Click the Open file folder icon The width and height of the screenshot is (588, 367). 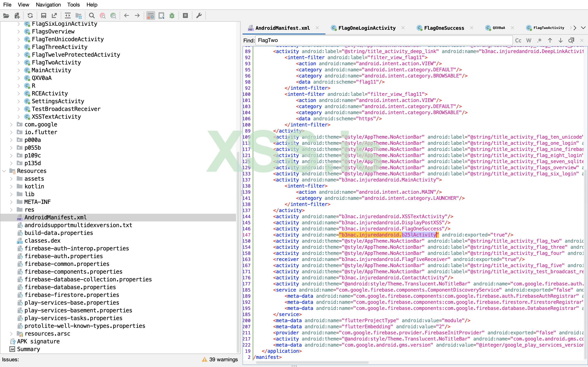[x=6, y=16]
